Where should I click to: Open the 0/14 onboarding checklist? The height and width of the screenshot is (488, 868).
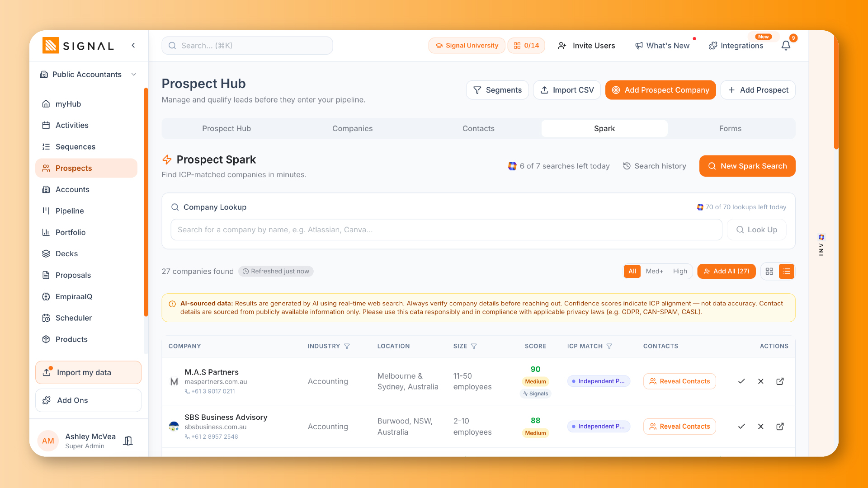point(526,46)
